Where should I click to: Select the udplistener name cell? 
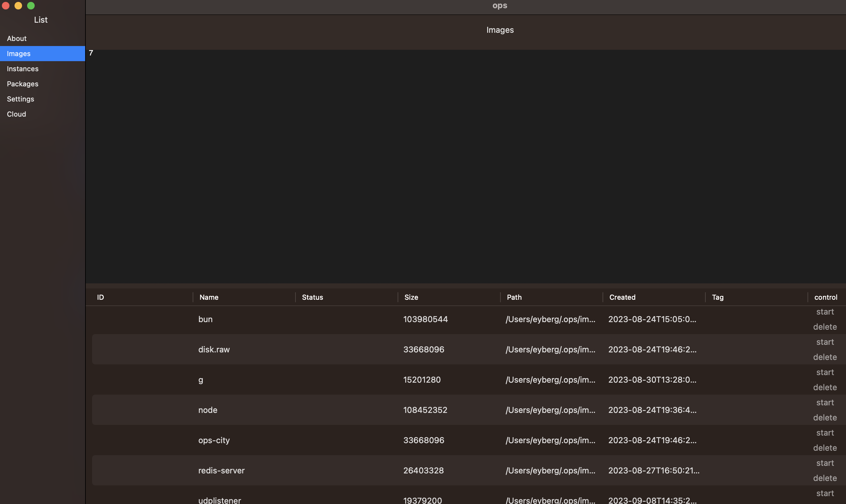pos(219,500)
